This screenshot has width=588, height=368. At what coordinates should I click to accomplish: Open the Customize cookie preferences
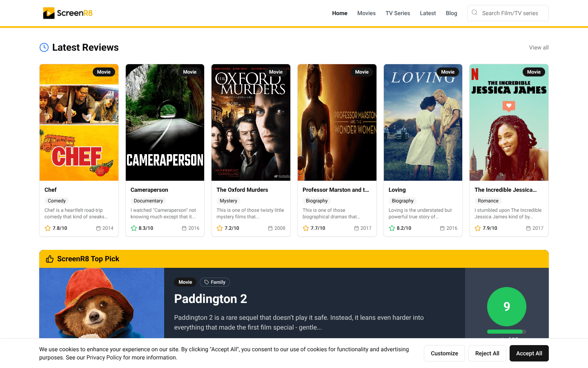[x=444, y=353]
